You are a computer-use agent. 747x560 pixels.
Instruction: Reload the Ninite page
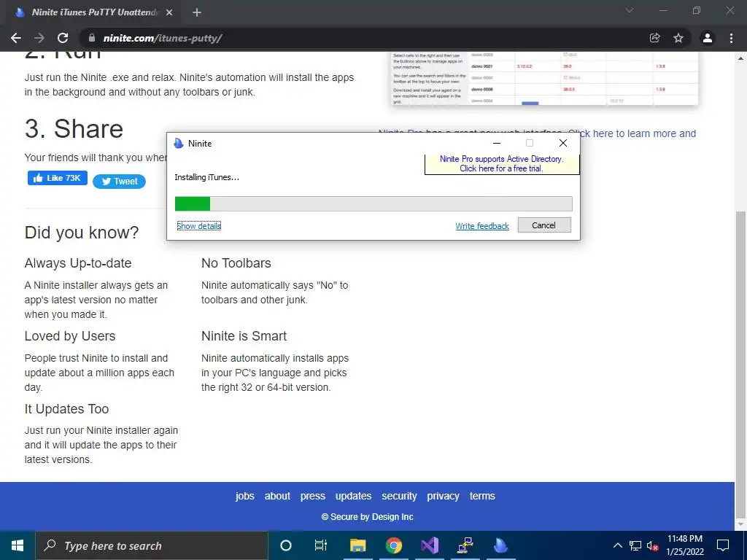pos(63,38)
